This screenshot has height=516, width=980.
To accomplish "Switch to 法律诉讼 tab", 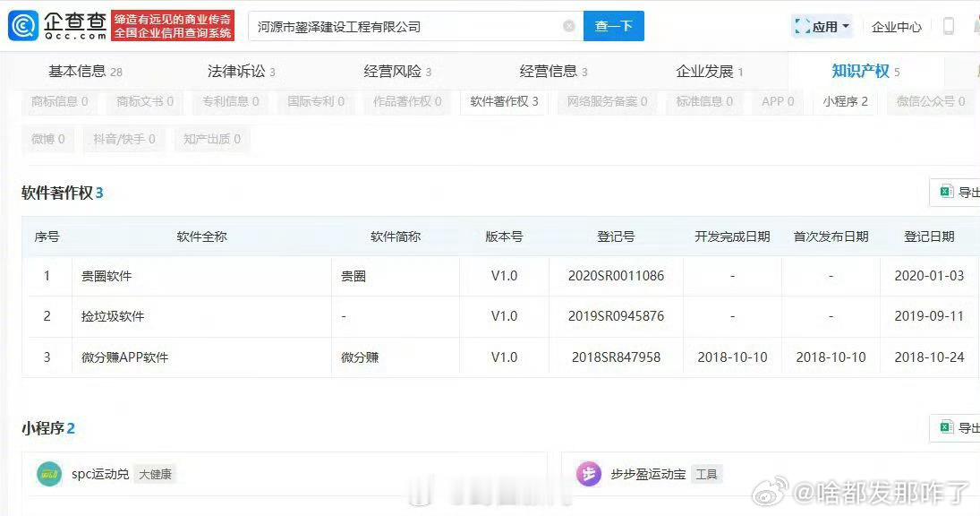I will coord(242,72).
